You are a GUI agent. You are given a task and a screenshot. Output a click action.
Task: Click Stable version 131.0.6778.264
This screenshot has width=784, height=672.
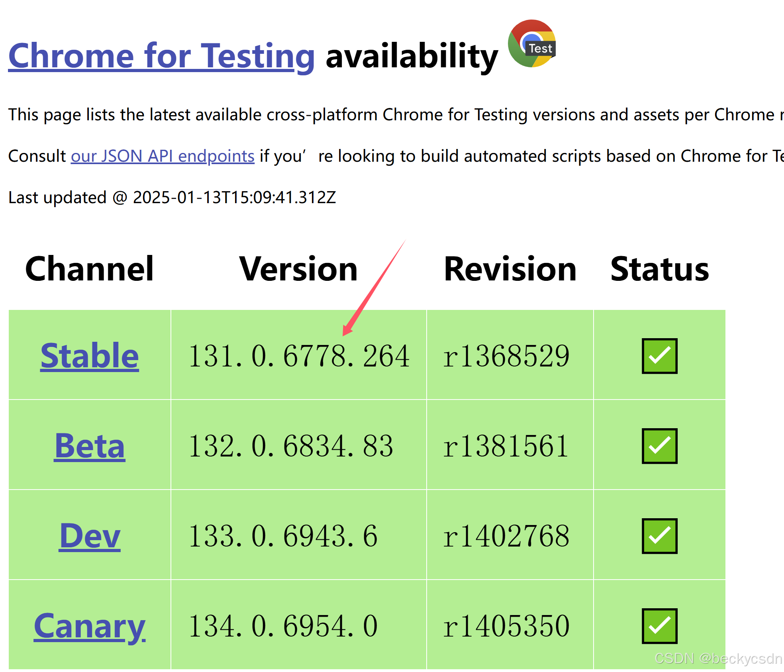[299, 356]
